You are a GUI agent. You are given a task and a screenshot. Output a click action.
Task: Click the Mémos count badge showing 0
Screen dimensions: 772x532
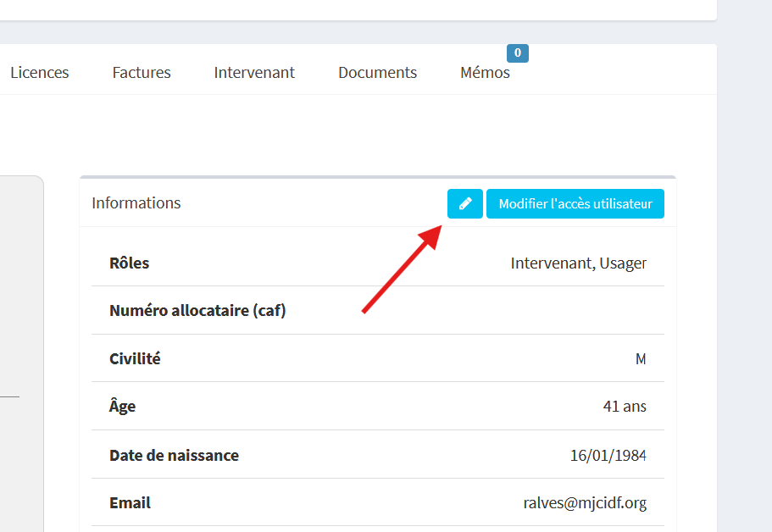pyautogui.click(x=518, y=53)
